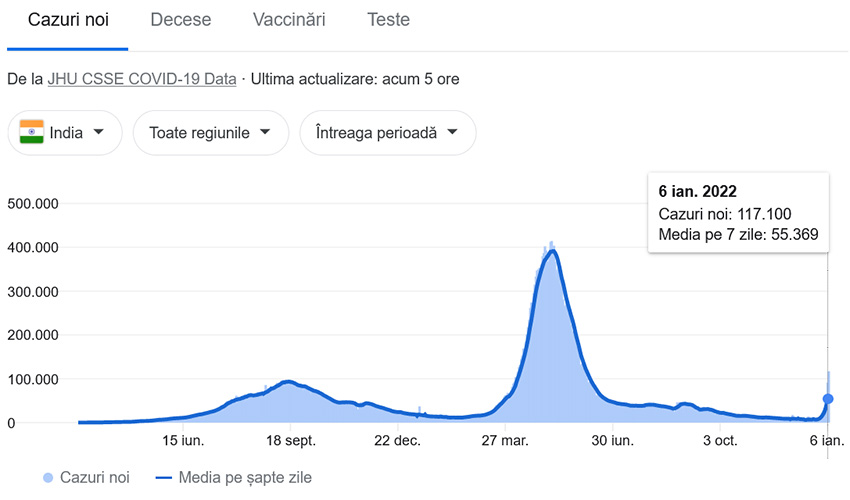Open the Cazuri noi tab
The height and width of the screenshot is (500, 850).
pyautogui.click(x=68, y=20)
